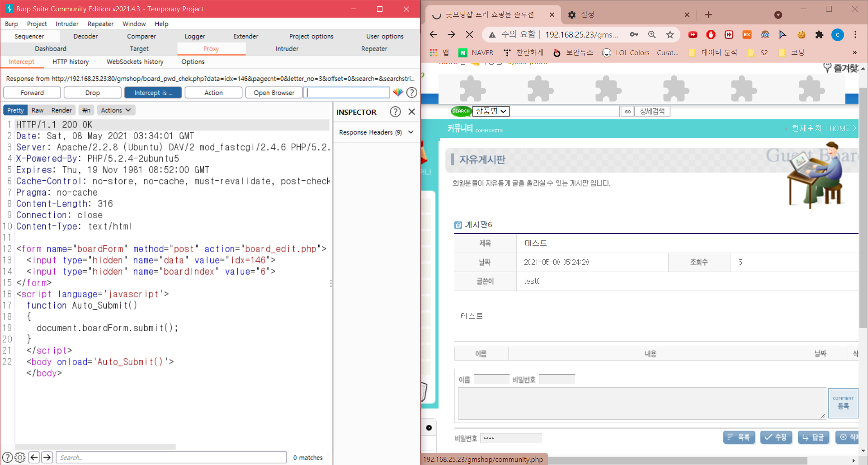Open the 상품명 search category dropdown
The width and height of the screenshot is (868, 465).
pos(491,111)
